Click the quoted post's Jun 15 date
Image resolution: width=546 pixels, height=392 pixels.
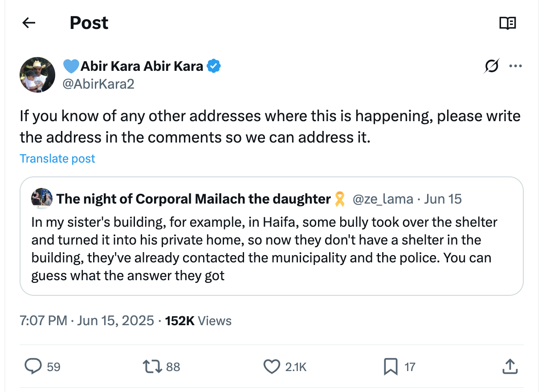click(443, 199)
